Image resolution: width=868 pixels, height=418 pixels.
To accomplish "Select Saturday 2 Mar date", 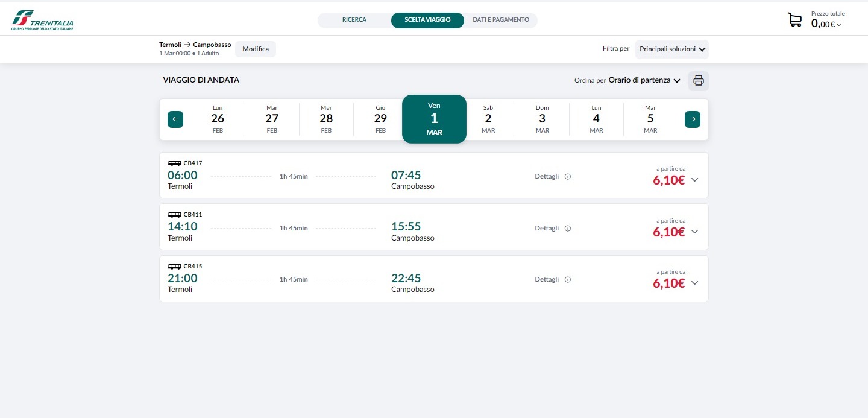I will click(488, 119).
